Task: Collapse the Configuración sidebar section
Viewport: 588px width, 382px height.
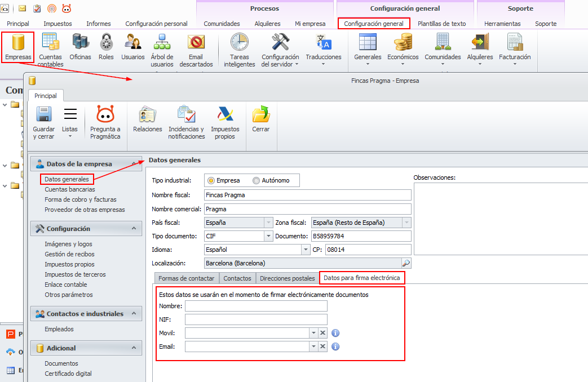Action: [x=134, y=228]
